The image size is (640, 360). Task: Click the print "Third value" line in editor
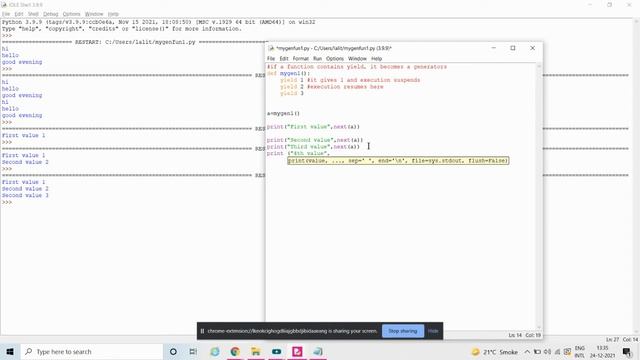tap(313, 147)
